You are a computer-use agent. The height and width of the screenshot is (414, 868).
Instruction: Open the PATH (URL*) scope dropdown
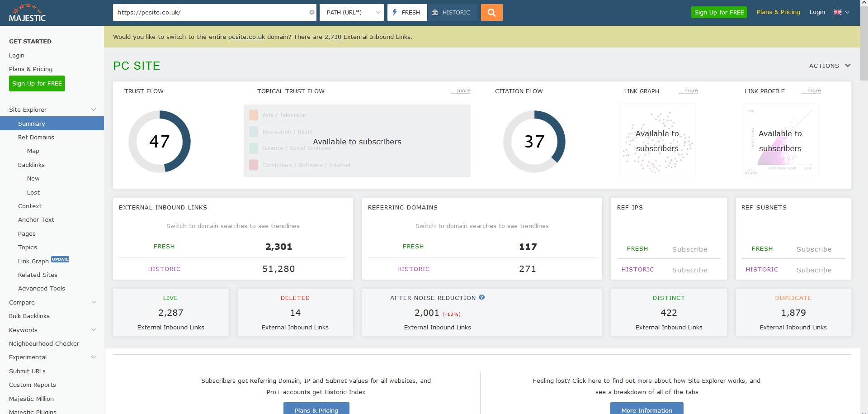[351, 12]
